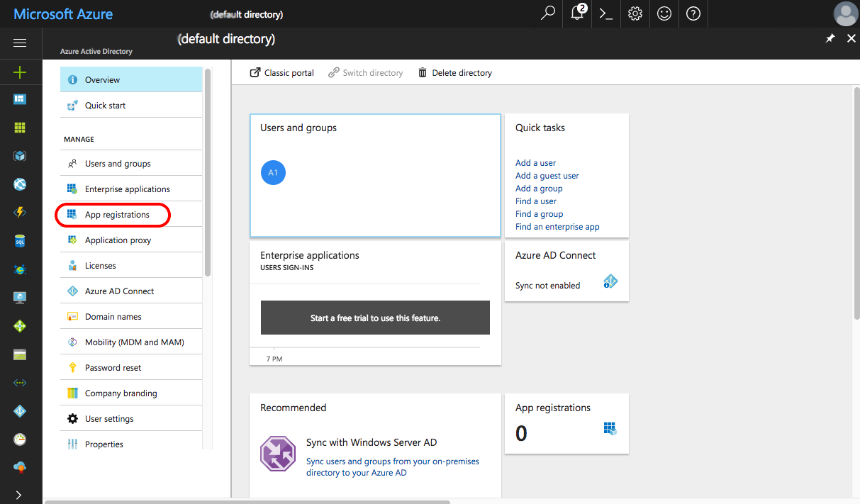860x504 pixels.
Task: Click the blade menu's vertical scrollbar
Action: (208, 172)
